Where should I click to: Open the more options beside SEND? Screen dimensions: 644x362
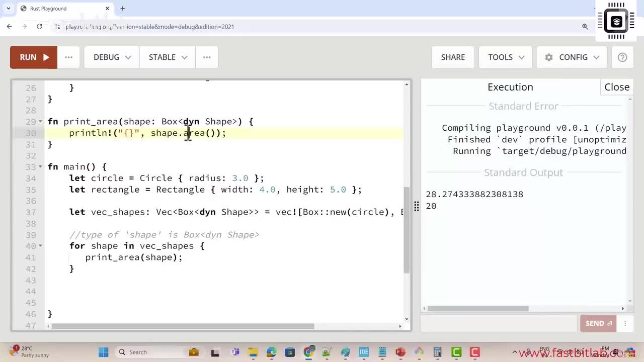[625, 323]
